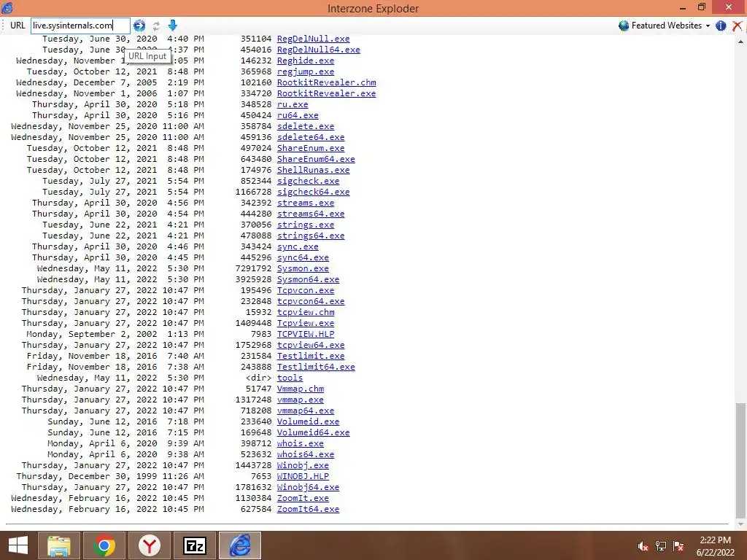Launch Google Chrome from taskbar
Image resolution: width=747 pixels, height=560 pixels.
(x=104, y=545)
